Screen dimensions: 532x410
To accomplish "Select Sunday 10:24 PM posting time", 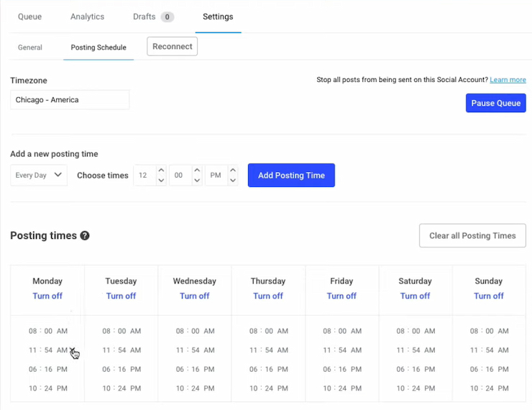I will point(490,388).
